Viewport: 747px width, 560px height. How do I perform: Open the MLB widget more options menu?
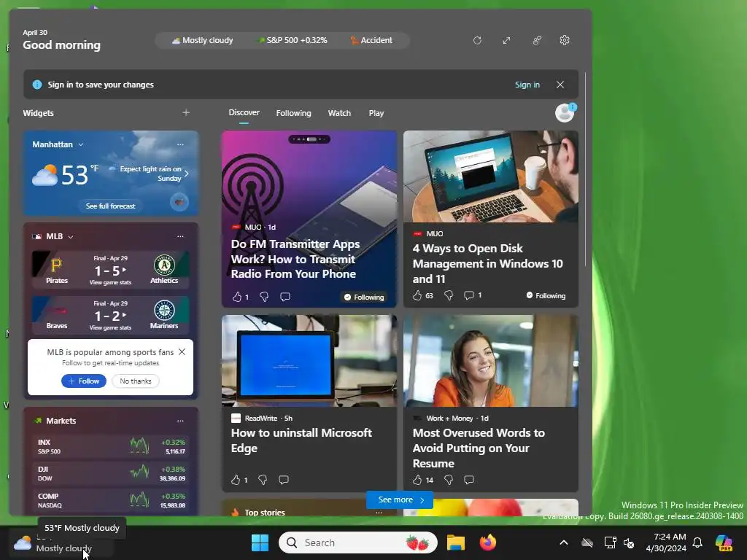(x=180, y=236)
